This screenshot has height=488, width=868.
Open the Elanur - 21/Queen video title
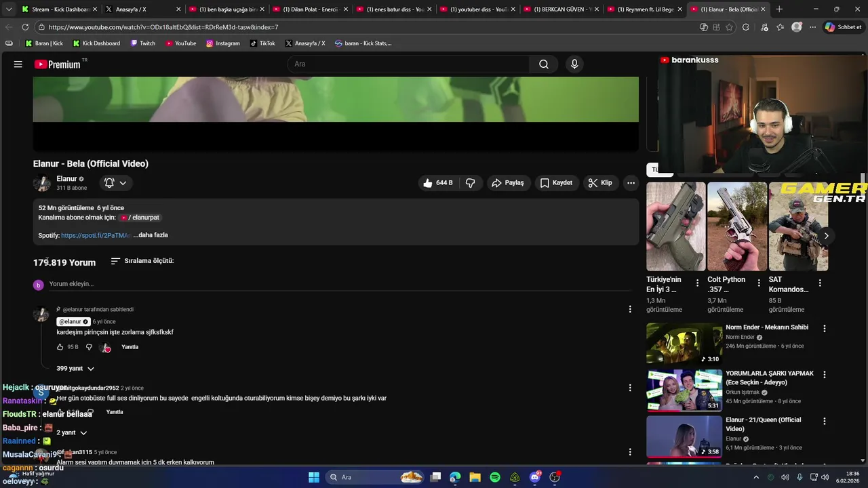pos(764,424)
